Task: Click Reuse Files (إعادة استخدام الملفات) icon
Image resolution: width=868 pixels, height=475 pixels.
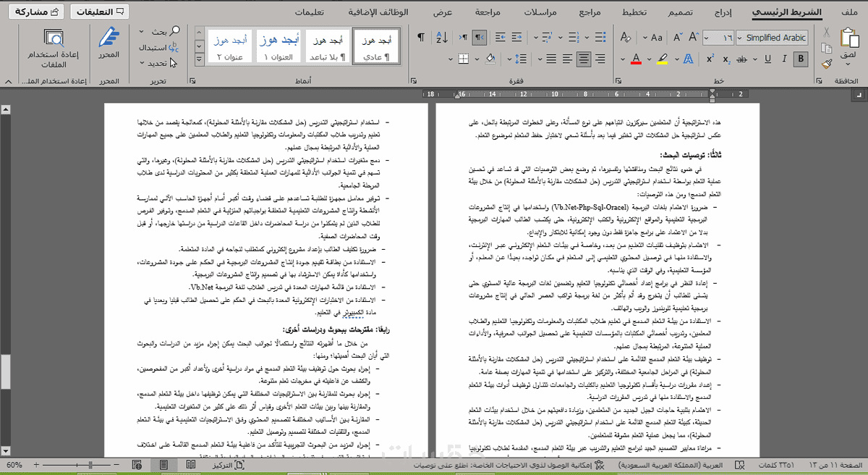Action: click(x=54, y=47)
